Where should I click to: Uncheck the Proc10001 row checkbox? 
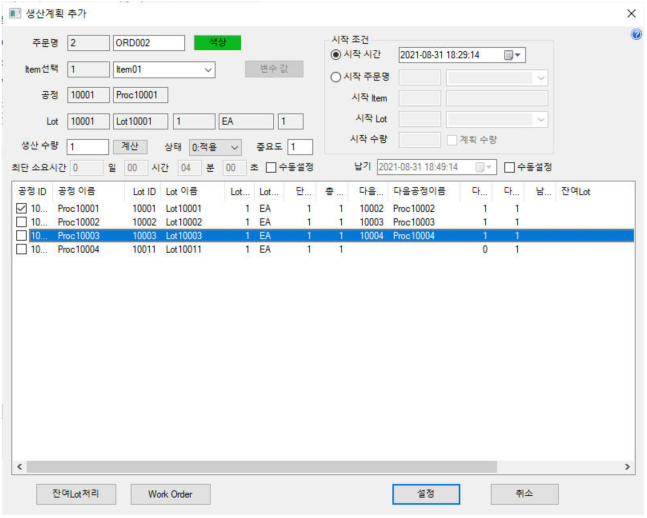tap(22, 209)
